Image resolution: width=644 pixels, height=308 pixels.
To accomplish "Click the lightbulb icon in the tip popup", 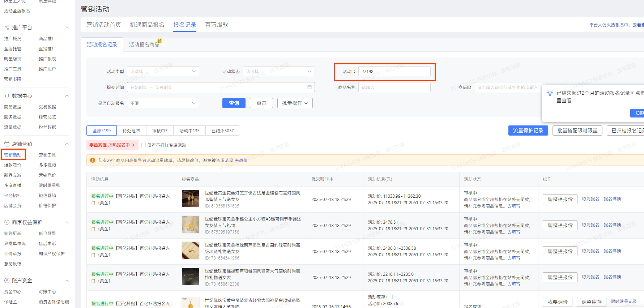I will click(550, 93).
